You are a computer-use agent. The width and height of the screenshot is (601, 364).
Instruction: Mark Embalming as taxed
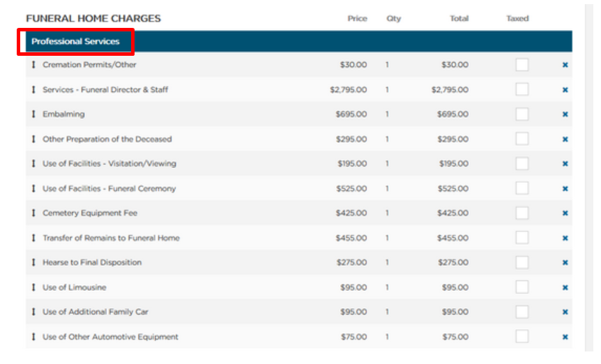pos(522,114)
